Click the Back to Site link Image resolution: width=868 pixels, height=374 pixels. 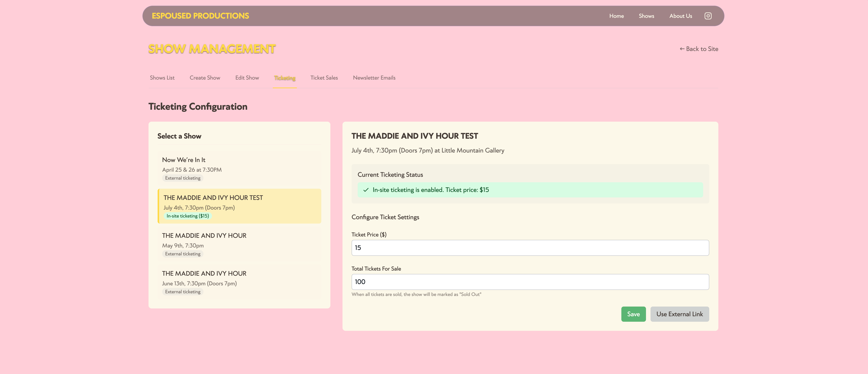(x=698, y=49)
